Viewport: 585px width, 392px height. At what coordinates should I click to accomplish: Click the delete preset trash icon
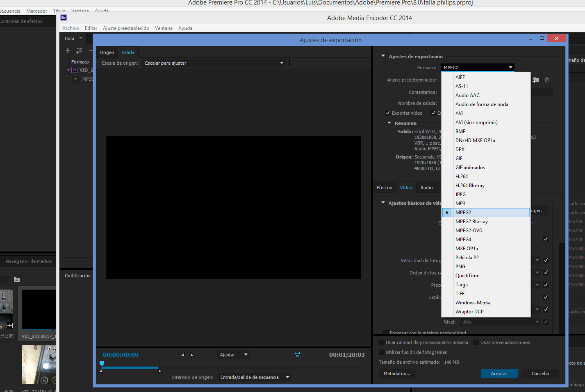point(547,80)
